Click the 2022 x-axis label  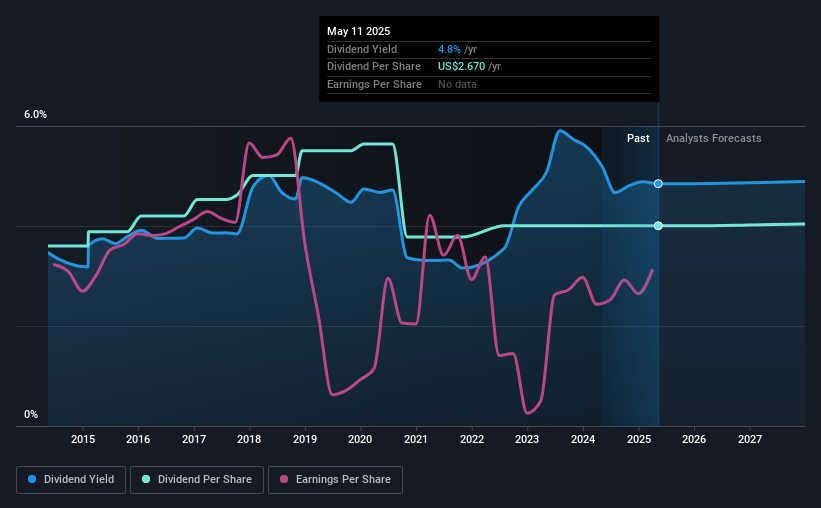click(x=472, y=439)
